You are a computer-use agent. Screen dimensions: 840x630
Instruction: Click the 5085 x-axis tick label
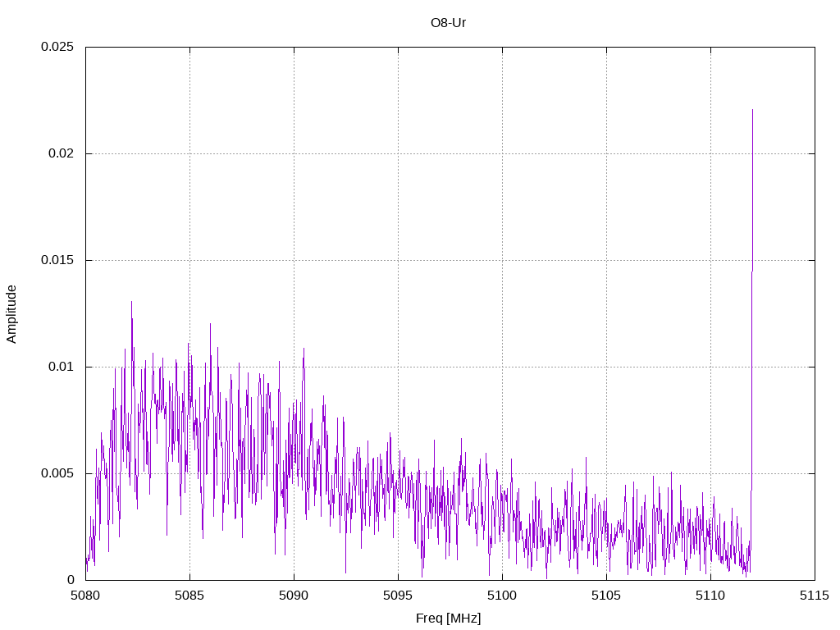coord(189,596)
